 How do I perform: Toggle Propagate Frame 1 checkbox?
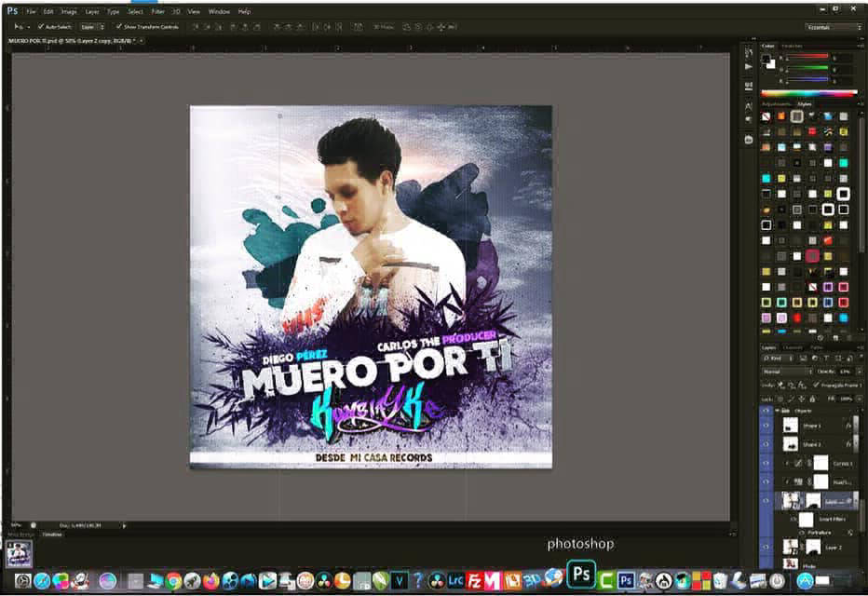coord(816,385)
